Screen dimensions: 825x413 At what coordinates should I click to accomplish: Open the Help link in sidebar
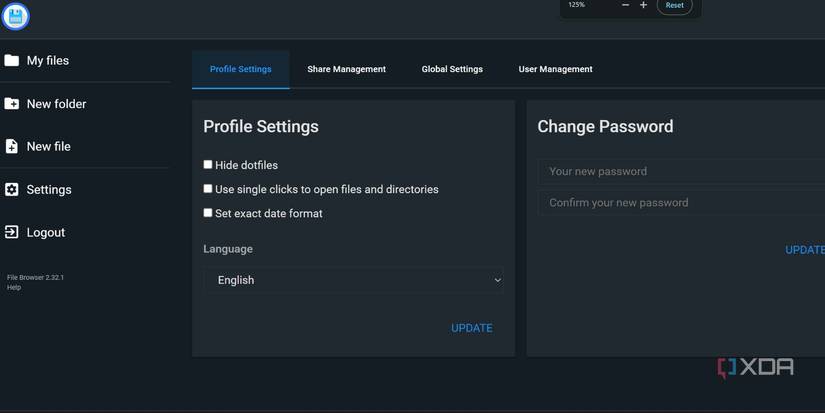click(x=14, y=288)
